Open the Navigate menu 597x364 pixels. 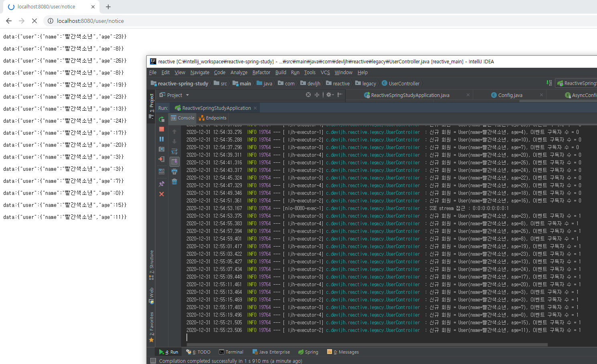pos(200,73)
